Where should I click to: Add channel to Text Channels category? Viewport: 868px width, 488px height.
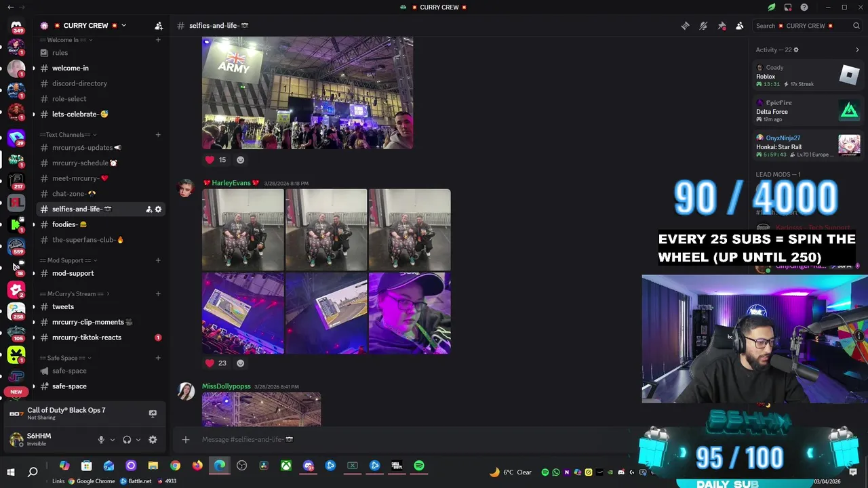click(158, 135)
